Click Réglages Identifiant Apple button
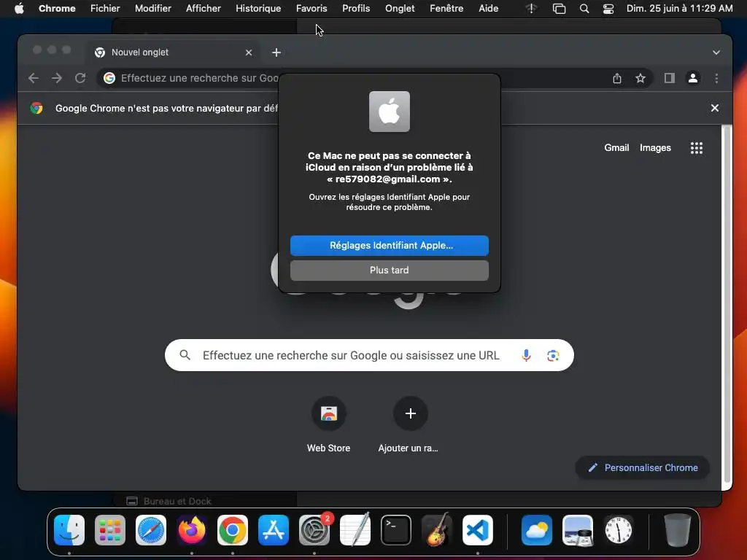Screen dimensions: 747x560 coord(390,246)
